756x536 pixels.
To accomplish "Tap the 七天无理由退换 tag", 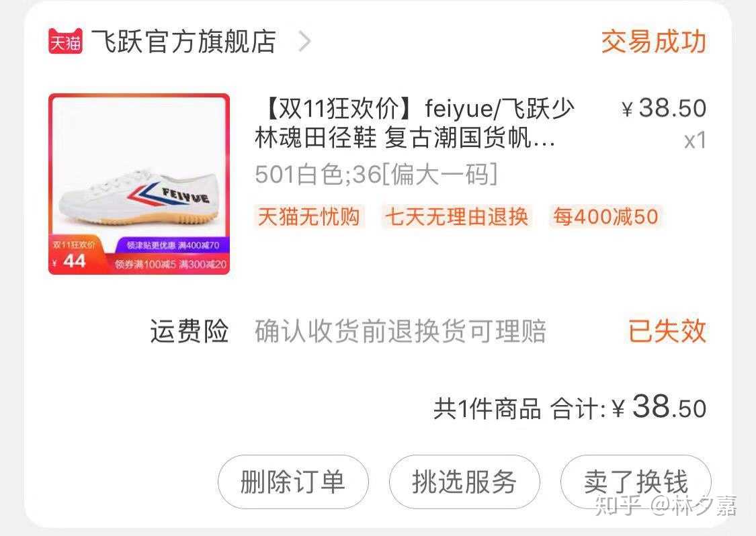I will (x=456, y=216).
